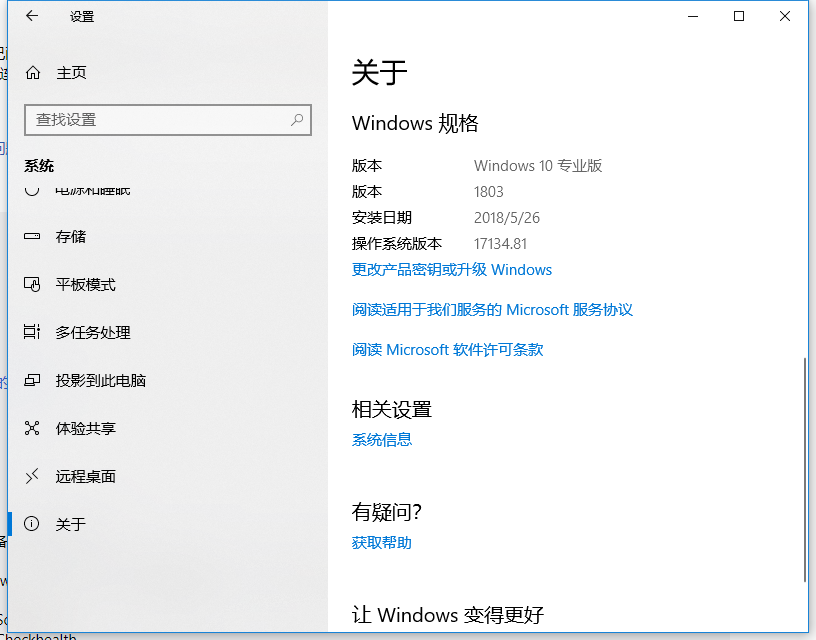Open the 存储 settings page

point(71,237)
